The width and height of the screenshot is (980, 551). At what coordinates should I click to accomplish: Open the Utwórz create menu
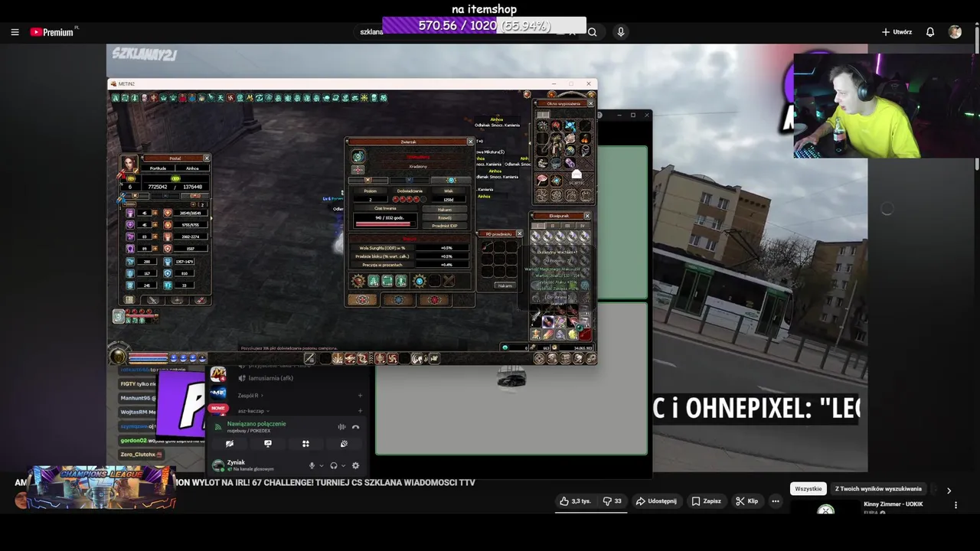point(897,32)
